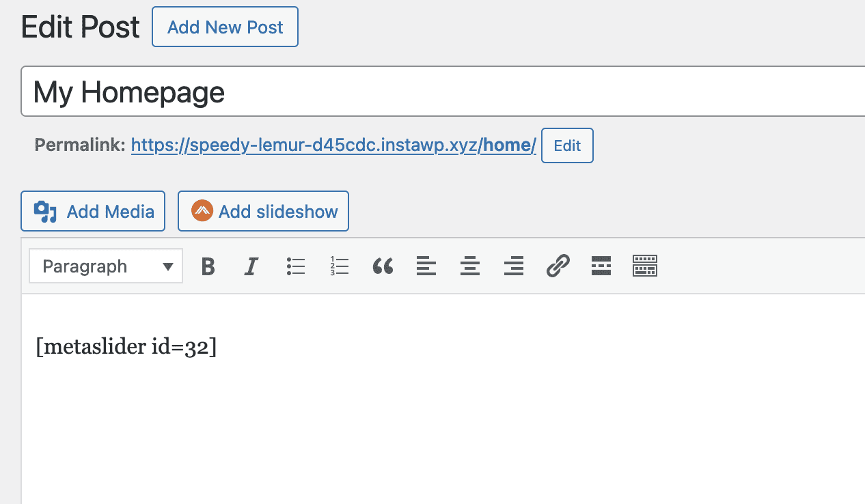Click empty editor area below the shortcode
This screenshot has width=865, height=504.
click(410, 437)
